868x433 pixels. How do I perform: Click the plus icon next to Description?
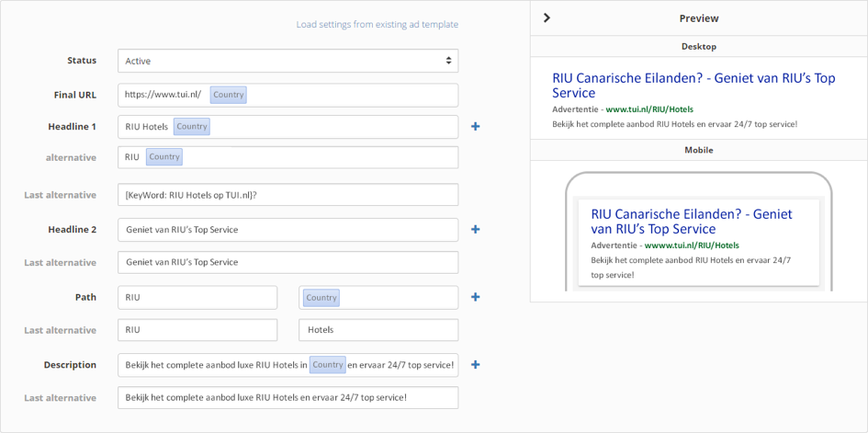pyautogui.click(x=475, y=365)
